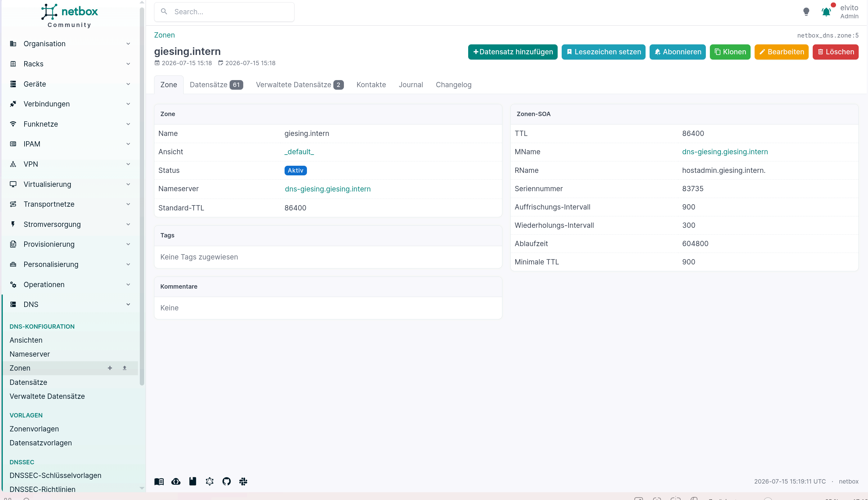This screenshot has width=868, height=500.
Task: Collapse the DNS menu chevron
Action: [x=128, y=304]
